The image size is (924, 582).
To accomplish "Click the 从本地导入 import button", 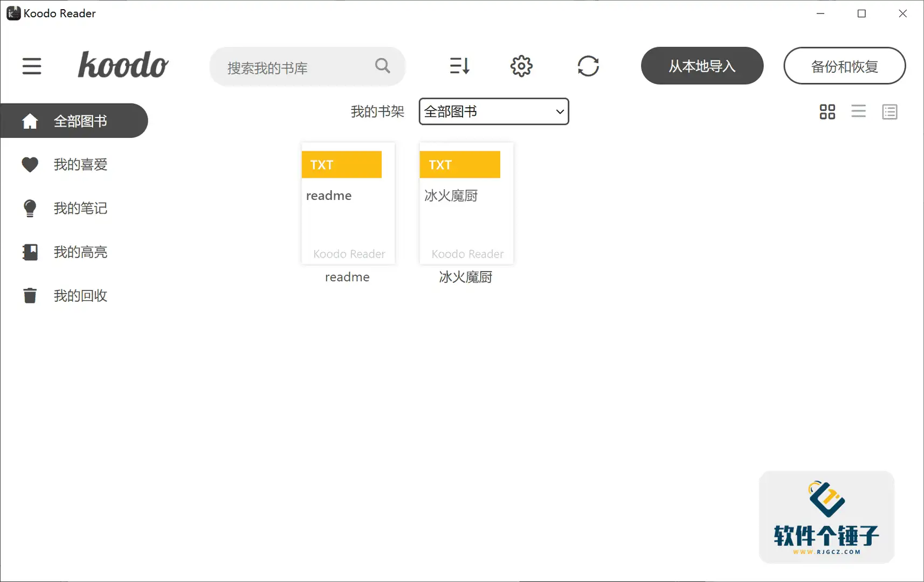I will [702, 66].
